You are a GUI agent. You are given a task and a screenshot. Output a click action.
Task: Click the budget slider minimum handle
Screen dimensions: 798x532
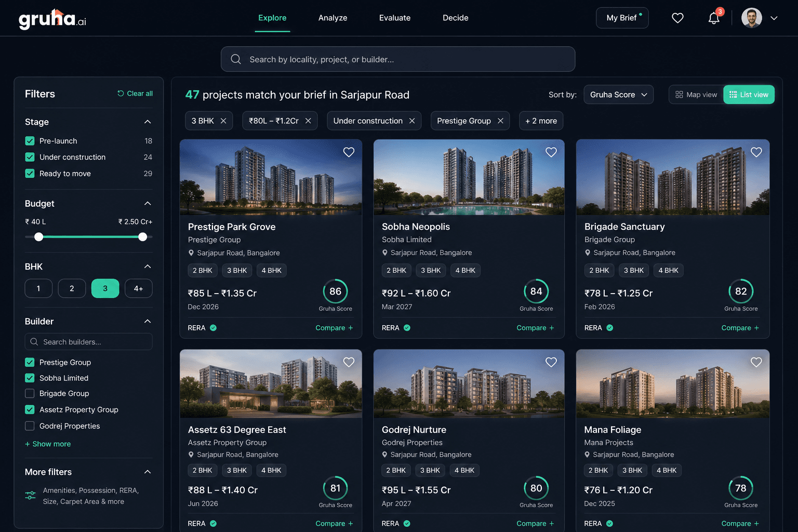pos(38,237)
